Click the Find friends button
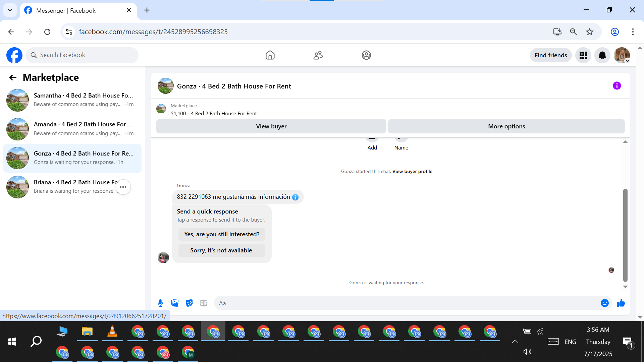644x362 pixels. pyautogui.click(x=551, y=55)
